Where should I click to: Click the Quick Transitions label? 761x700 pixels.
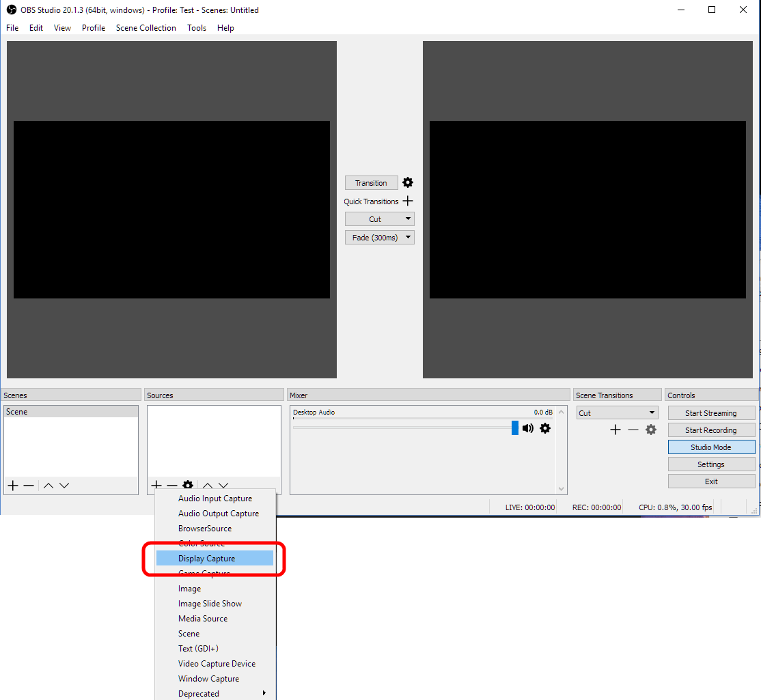(x=371, y=201)
